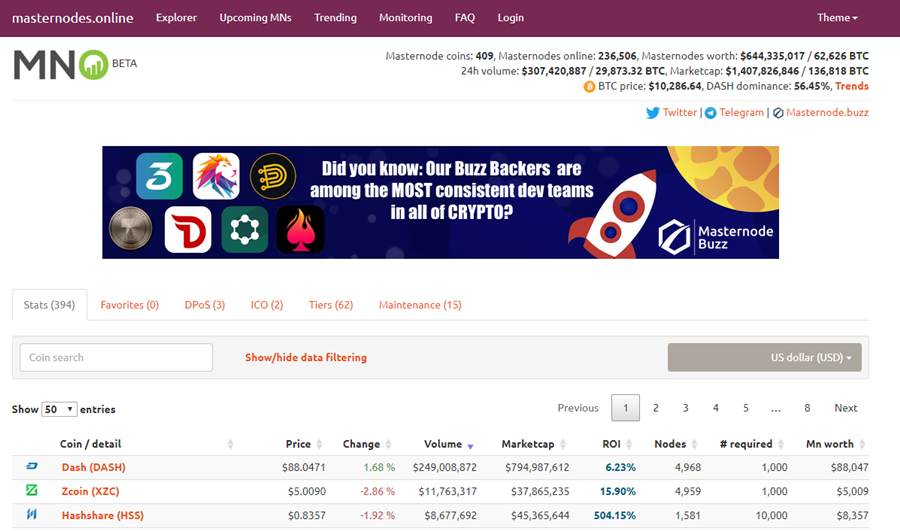Click the Masternode.buzz hexagon icon
The width and height of the screenshot is (900, 531).
(x=778, y=113)
